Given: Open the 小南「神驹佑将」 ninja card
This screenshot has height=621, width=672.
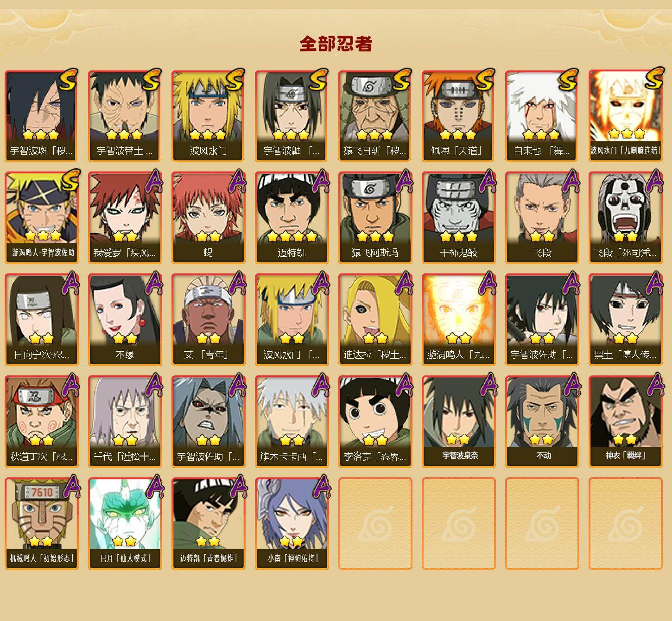Looking at the screenshot, I should (x=292, y=524).
